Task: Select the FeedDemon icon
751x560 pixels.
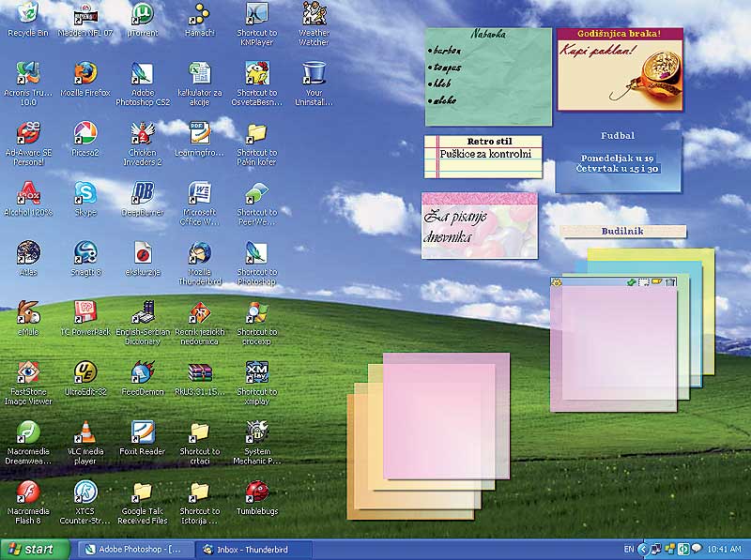Action: coord(143,371)
